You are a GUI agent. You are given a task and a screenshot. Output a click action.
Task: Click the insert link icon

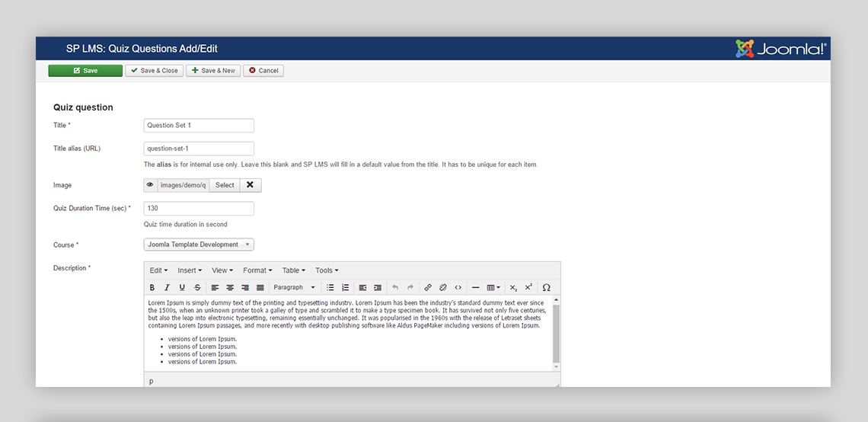click(x=428, y=288)
